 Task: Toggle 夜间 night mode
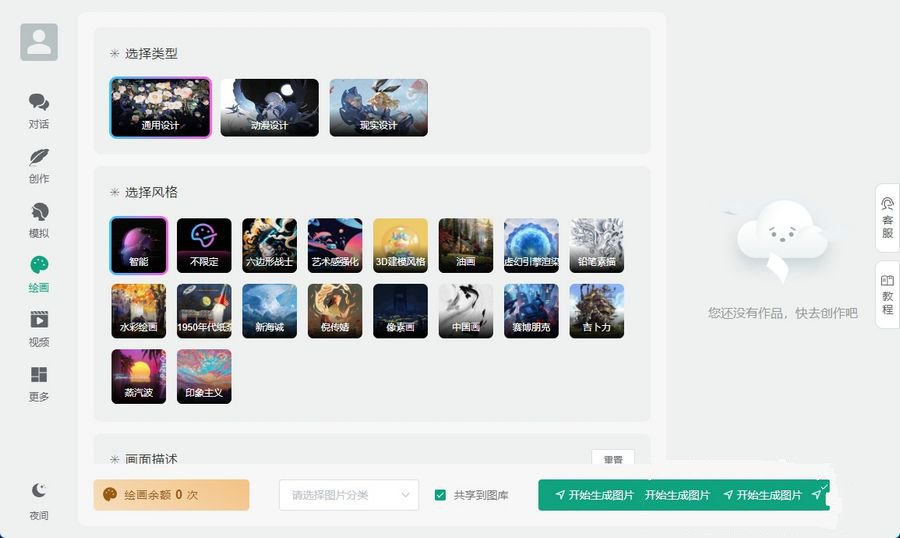[x=39, y=491]
